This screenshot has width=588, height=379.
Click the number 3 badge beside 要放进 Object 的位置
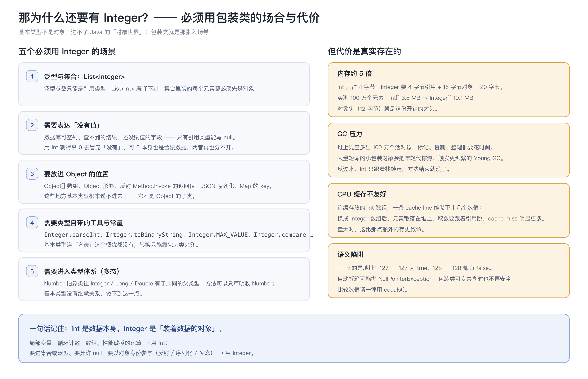32,174
